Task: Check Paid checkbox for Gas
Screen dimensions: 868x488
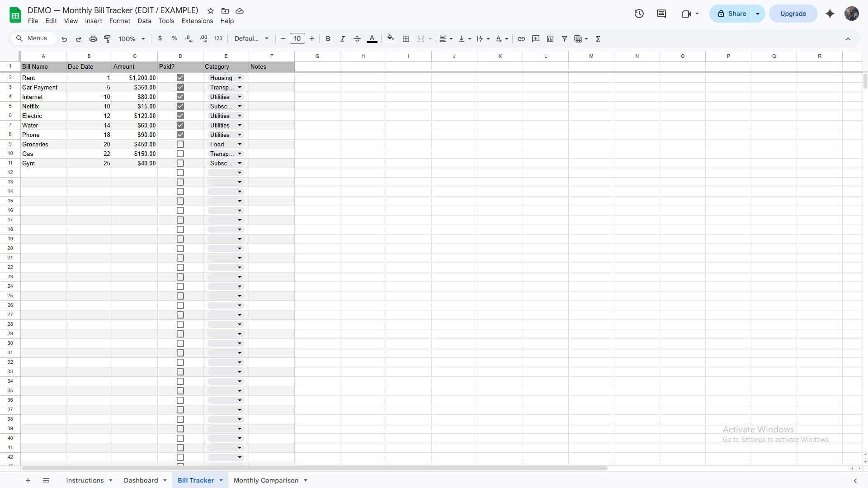Action: click(x=180, y=154)
